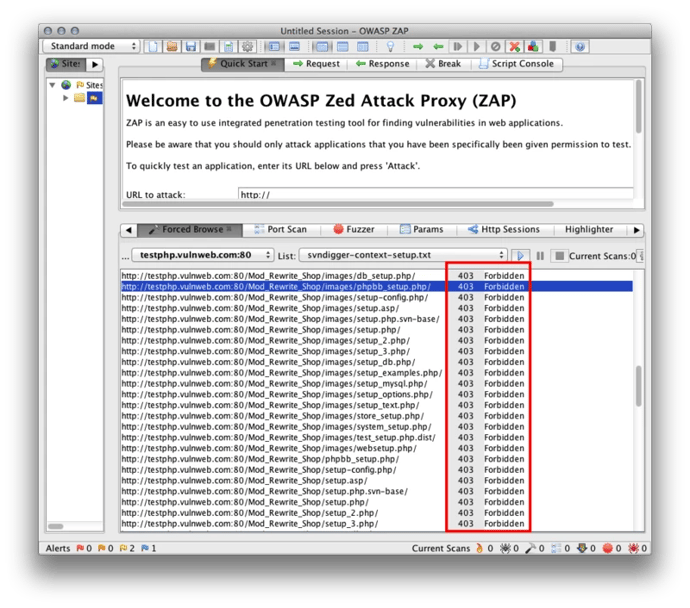Click the red X break icon in toolbar
The height and width of the screenshot is (608, 690).
514,46
